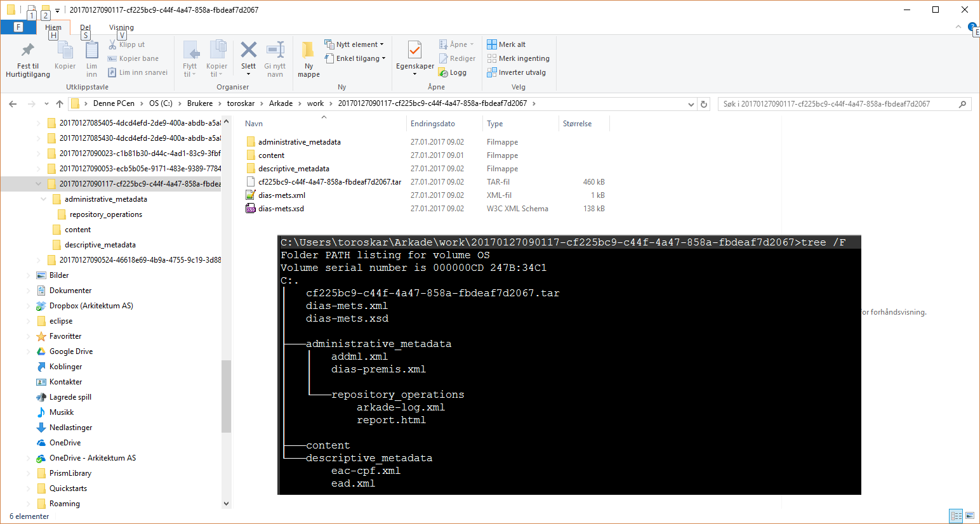Sort by Endringsdato column header
Screen dimensions: 980x524
pyautogui.click(x=433, y=124)
